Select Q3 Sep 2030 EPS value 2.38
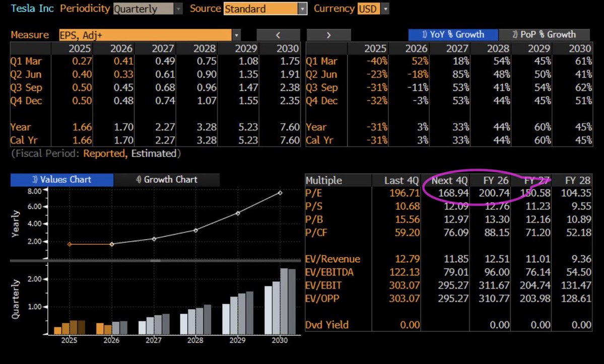The image size is (604, 364). pyautogui.click(x=290, y=87)
